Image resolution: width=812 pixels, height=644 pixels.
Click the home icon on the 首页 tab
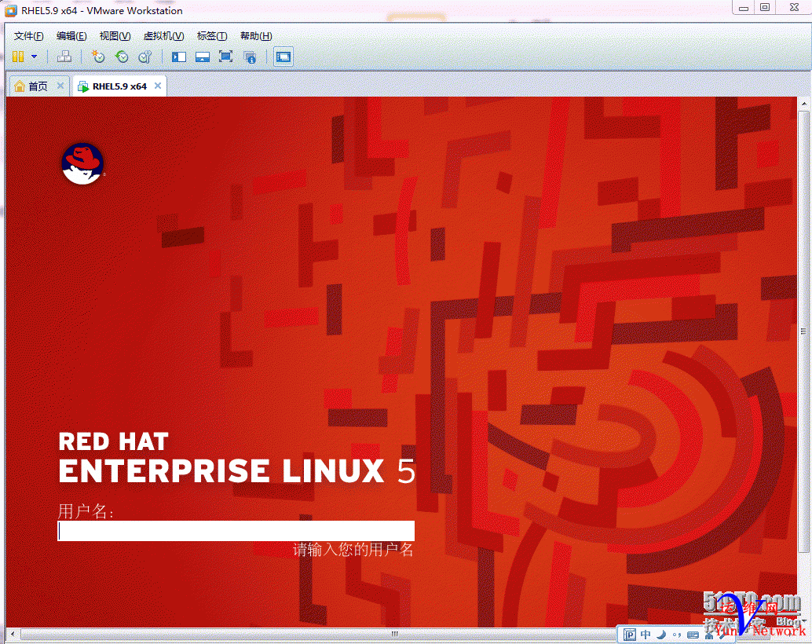pos(20,86)
